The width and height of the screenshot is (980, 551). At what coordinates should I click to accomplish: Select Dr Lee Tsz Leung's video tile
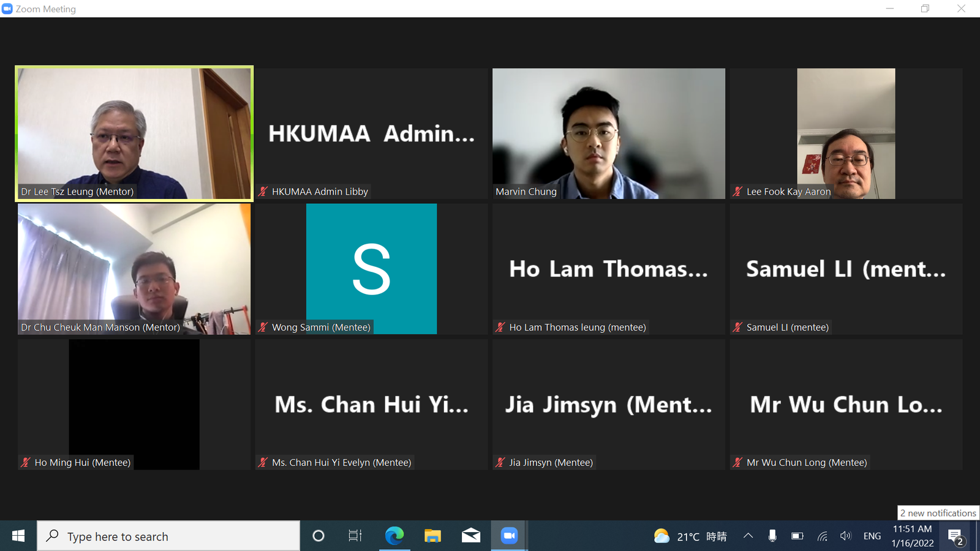click(x=134, y=133)
